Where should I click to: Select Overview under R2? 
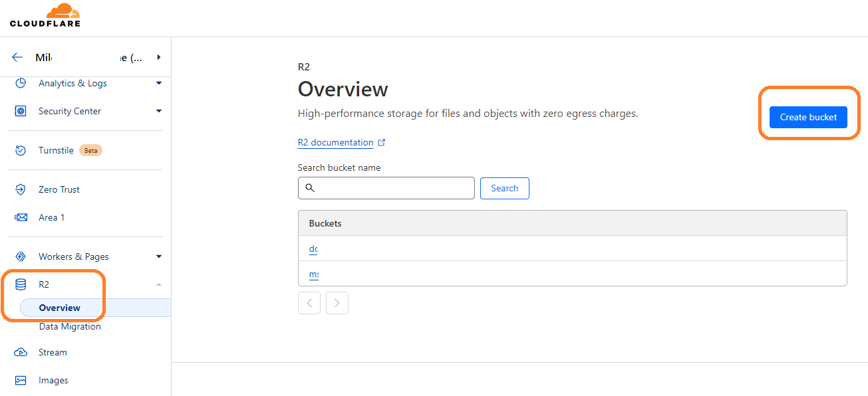point(60,308)
